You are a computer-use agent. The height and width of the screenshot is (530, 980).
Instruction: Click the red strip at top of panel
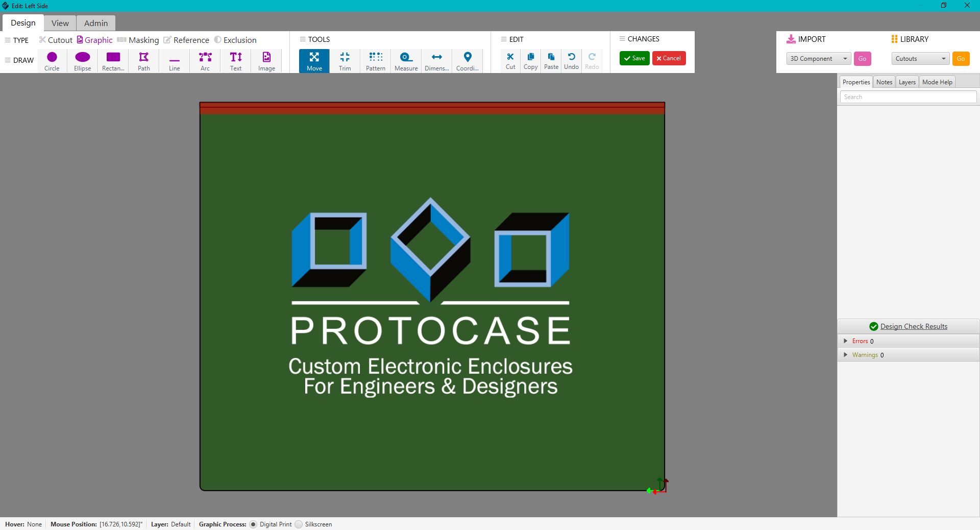point(432,108)
